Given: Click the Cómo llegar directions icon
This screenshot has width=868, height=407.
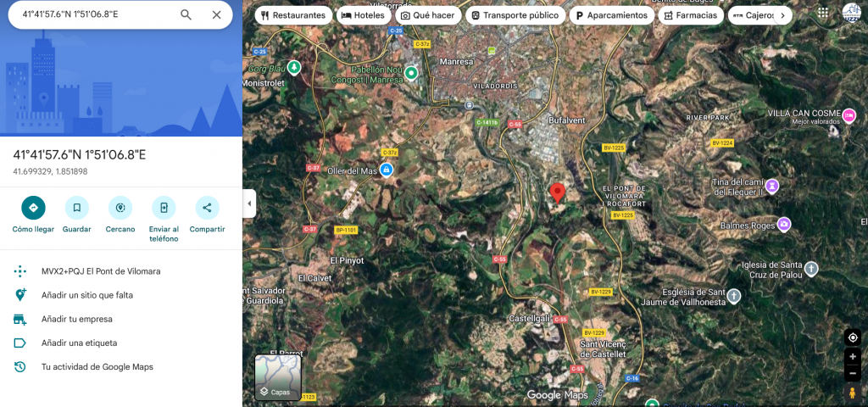Looking at the screenshot, I should pos(33,208).
